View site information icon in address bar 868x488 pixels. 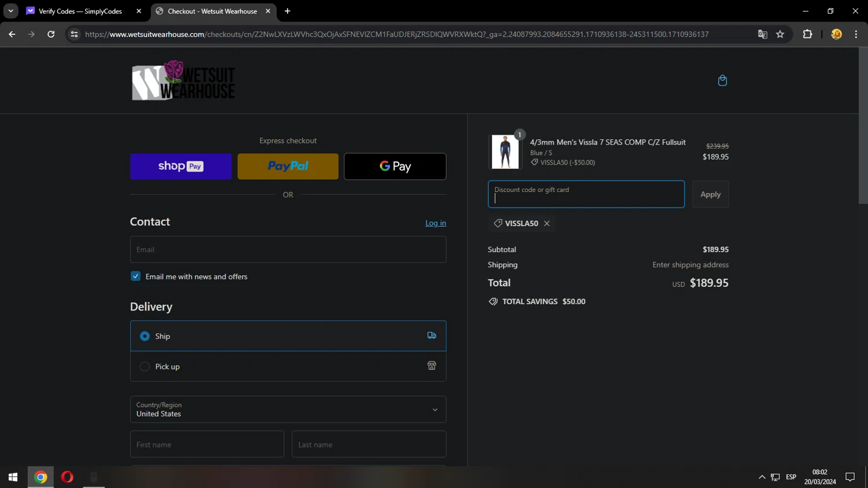tap(74, 34)
